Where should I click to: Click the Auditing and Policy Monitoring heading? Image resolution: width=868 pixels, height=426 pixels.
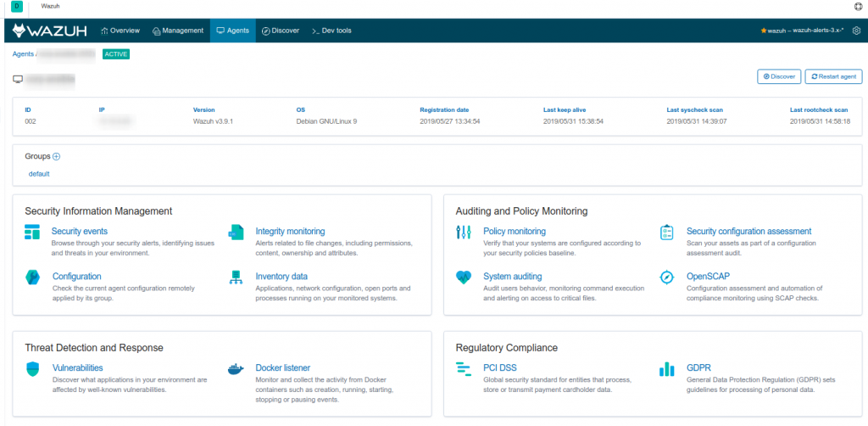click(521, 211)
